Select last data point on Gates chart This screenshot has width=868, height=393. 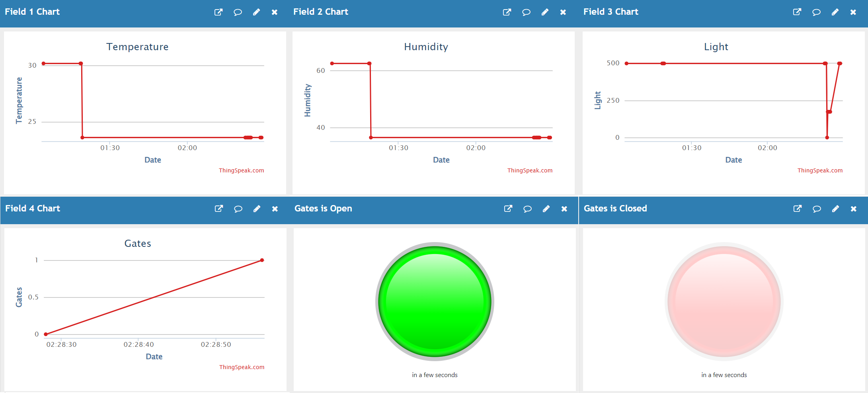tap(262, 260)
